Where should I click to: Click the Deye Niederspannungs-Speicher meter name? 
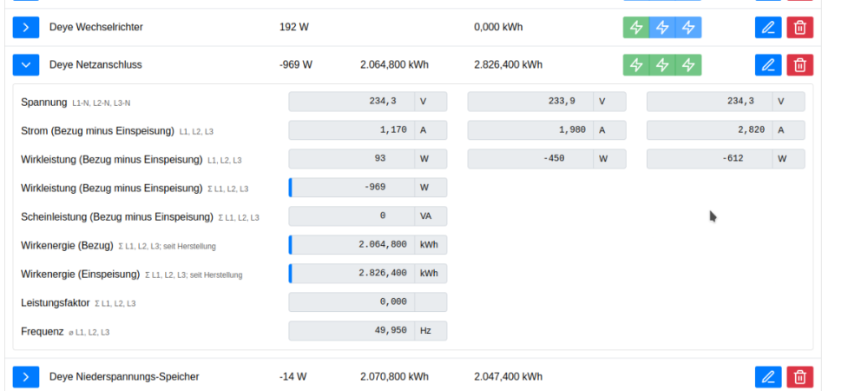(124, 376)
